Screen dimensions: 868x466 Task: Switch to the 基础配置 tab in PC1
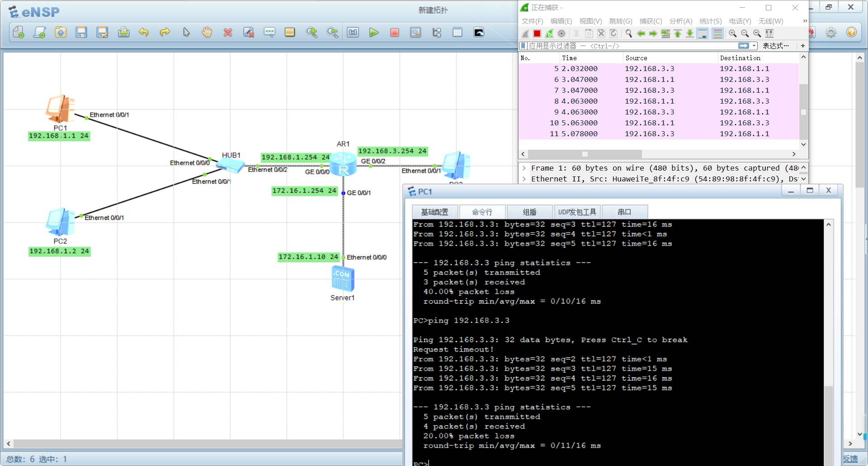pos(434,212)
